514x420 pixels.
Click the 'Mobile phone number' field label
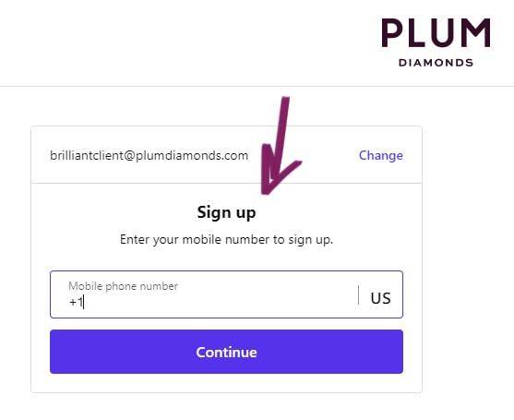(123, 286)
